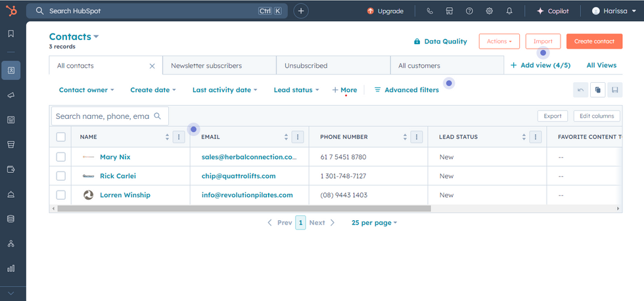
Task: Open NAME column options three-dot menu
Action: click(179, 137)
